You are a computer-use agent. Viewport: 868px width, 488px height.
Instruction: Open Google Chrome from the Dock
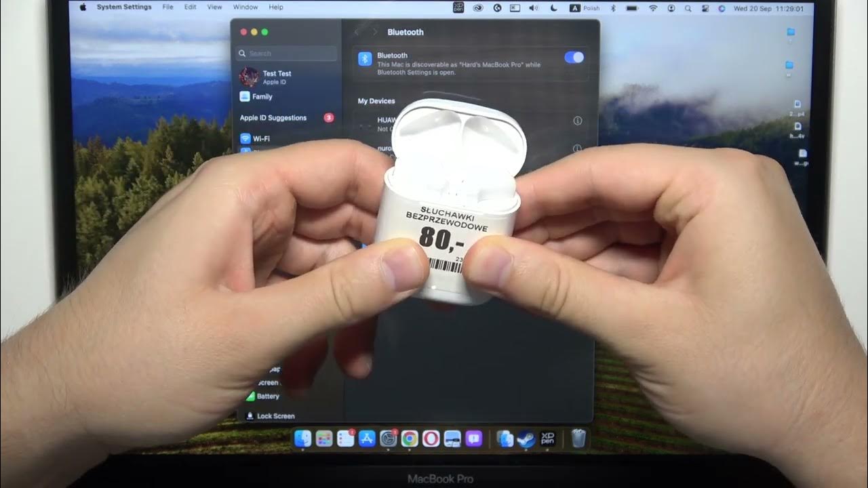409,439
